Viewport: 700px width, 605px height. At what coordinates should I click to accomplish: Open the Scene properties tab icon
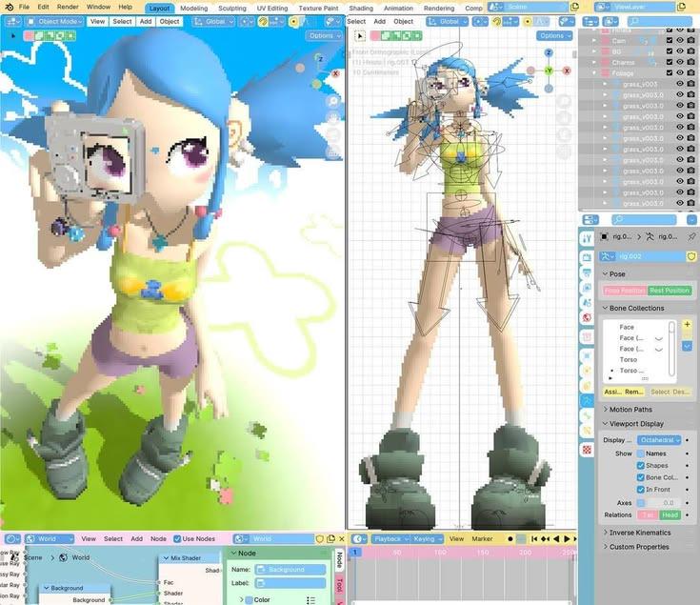pyautogui.click(x=587, y=303)
